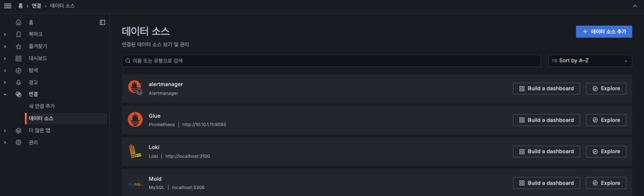
Task: Collapse the 연결 section chevron
Action: click(x=5, y=95)
